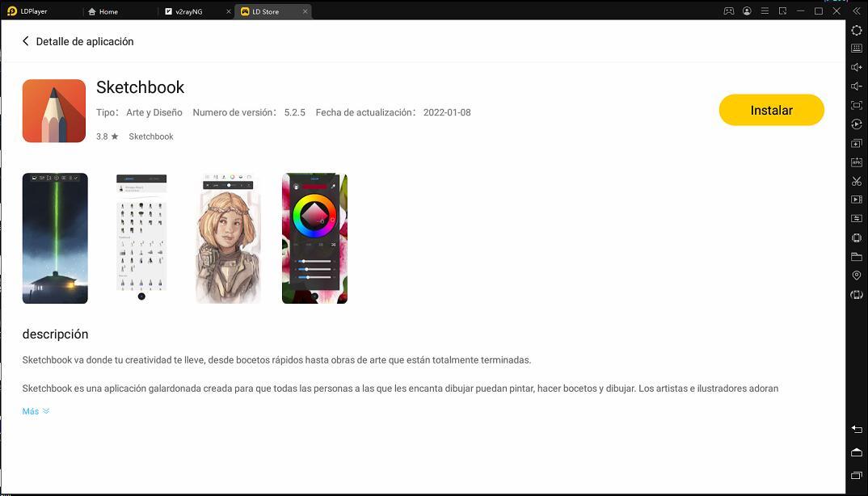Open the green laser beam screenshot thumbnail
The height and width of the screenshot is (496, 868).
coord(55,238)
